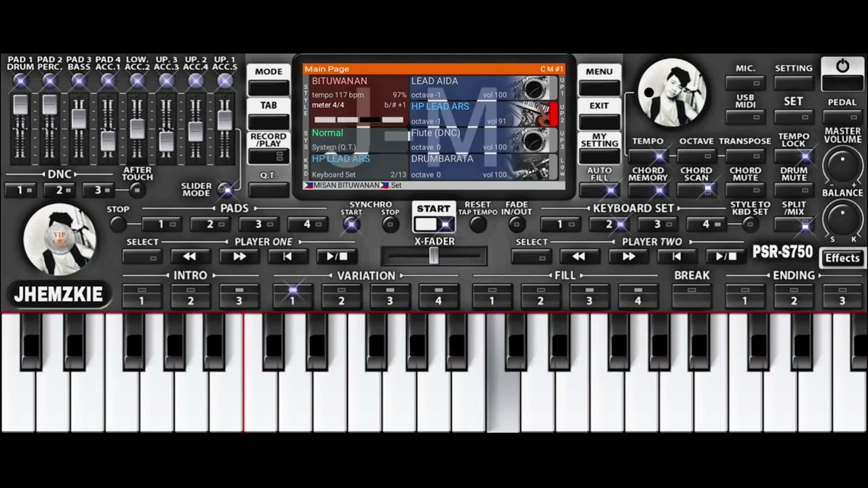Viewport: 868px width, 488px height.
Task: Adjust the MASTER VOLUME knob
Action: 842,166
